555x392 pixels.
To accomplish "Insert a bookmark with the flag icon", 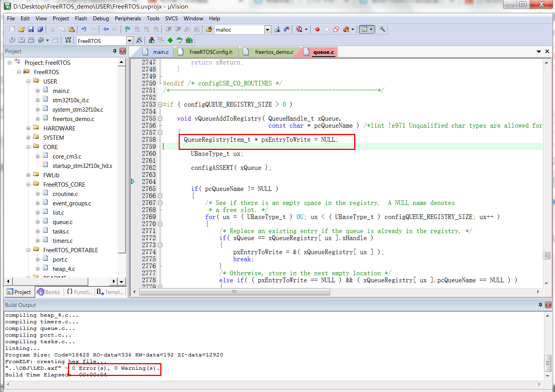I will pyautogui.click(x=127, y=29).
